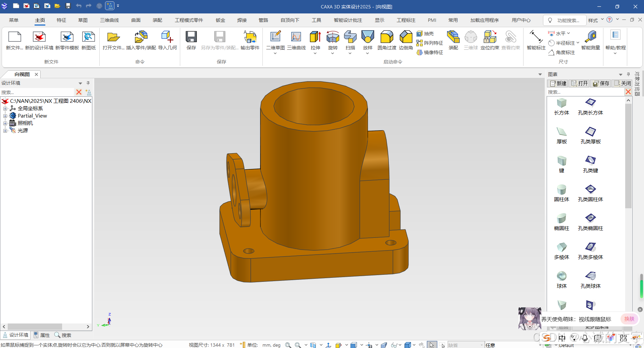
Task: Click the 角度标注 angle dimension tool
Action: 561,52
